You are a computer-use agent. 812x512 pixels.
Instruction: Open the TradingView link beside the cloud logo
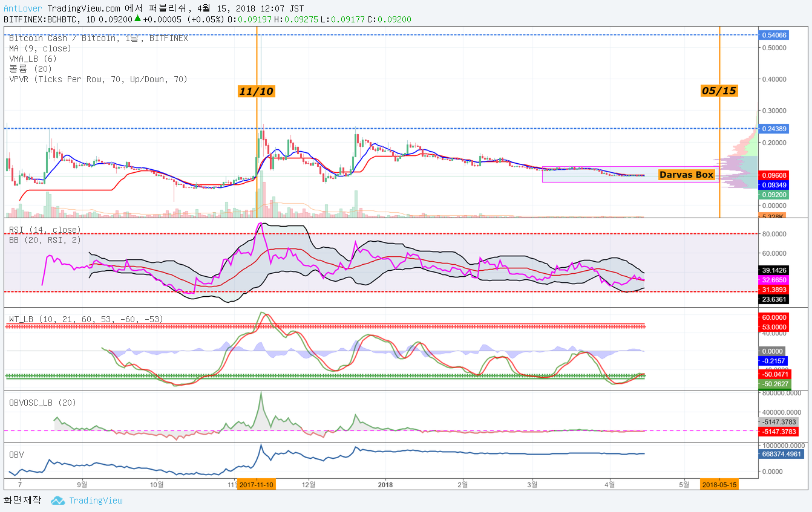tap(96, 501)
